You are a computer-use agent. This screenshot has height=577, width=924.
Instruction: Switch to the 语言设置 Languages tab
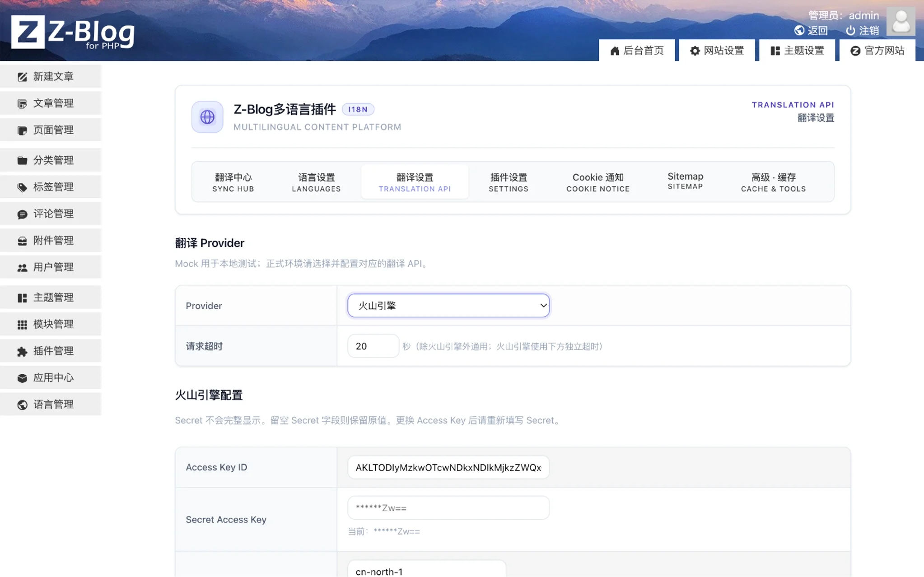316,182
